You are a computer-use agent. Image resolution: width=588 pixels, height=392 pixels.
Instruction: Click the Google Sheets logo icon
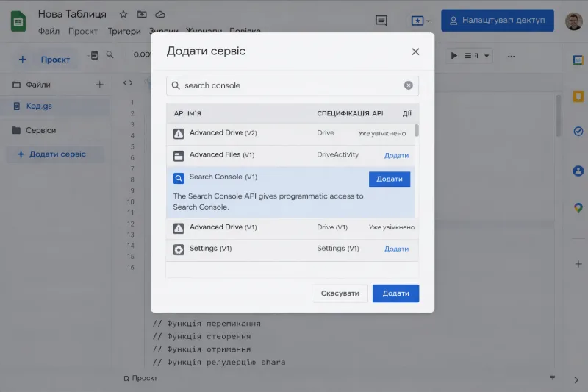(x=18, y=21)
